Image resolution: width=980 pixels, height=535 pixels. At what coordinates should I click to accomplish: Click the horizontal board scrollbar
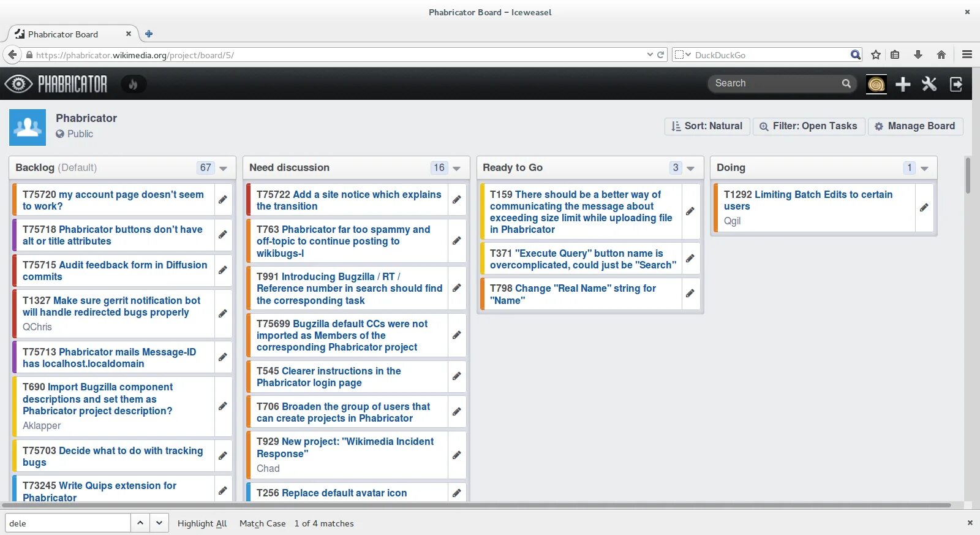(477, 506)
